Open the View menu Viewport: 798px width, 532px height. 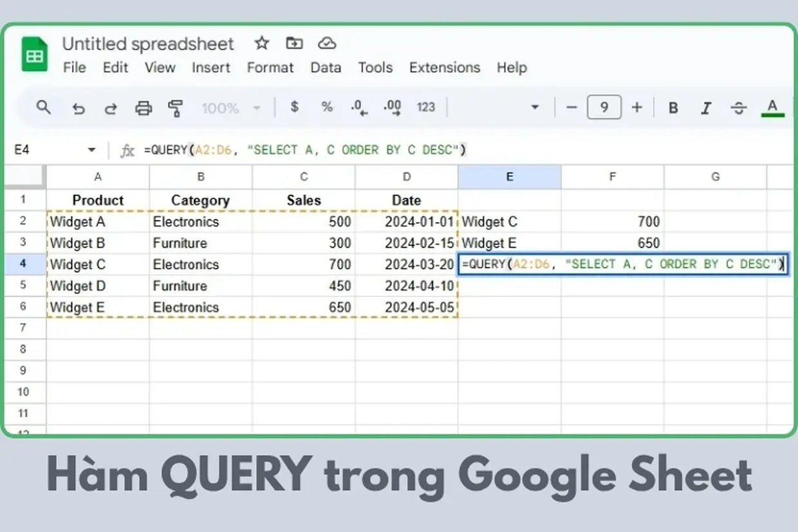[x=160, y=68]
